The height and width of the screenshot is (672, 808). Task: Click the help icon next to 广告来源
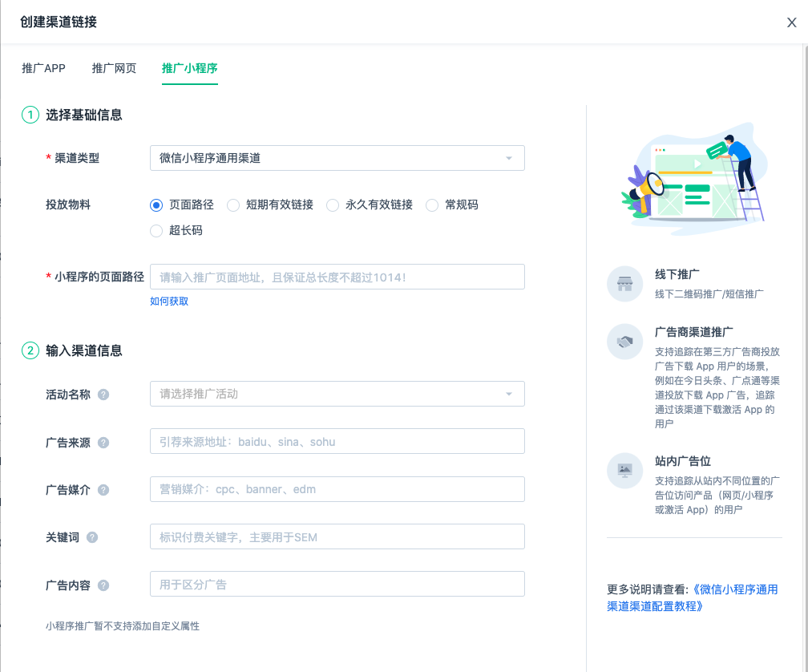(x=103, y=443)
